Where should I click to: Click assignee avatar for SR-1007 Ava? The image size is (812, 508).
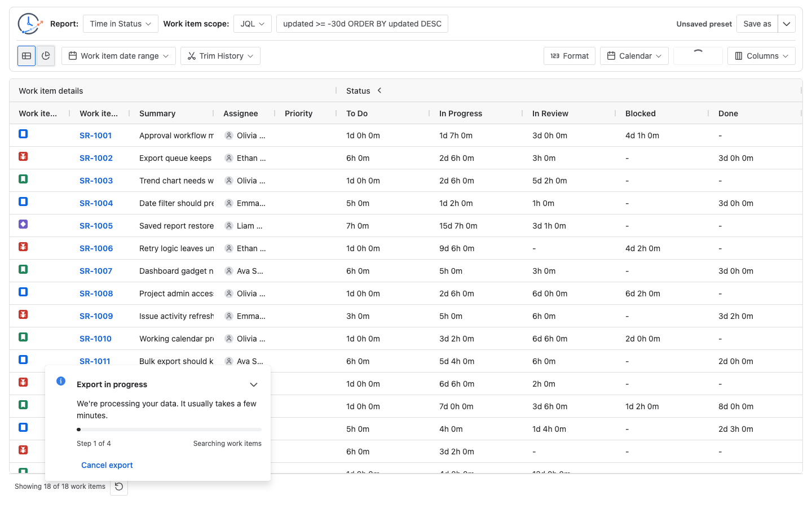[229, 271]
